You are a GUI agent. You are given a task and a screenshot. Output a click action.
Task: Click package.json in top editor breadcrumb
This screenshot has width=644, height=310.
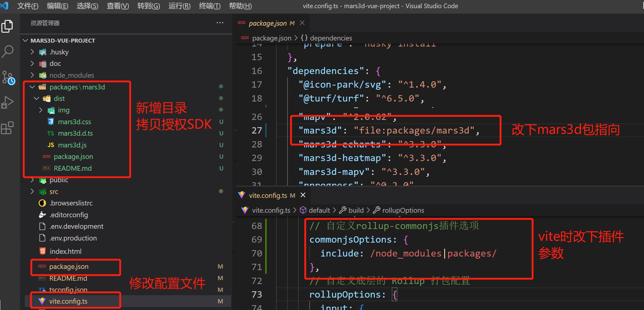272,38
